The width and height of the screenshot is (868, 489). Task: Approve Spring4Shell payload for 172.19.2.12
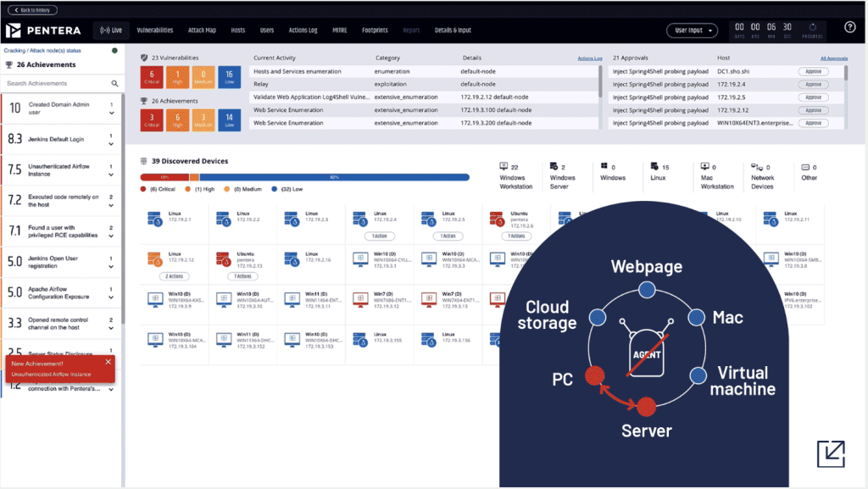click(813, 110)
